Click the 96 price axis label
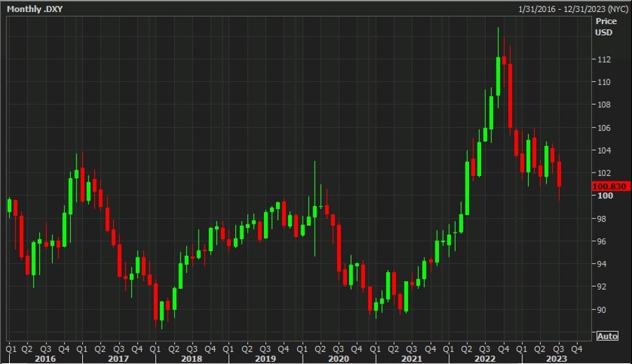Viewport: 632px width, 364px height. pos(601,241)
